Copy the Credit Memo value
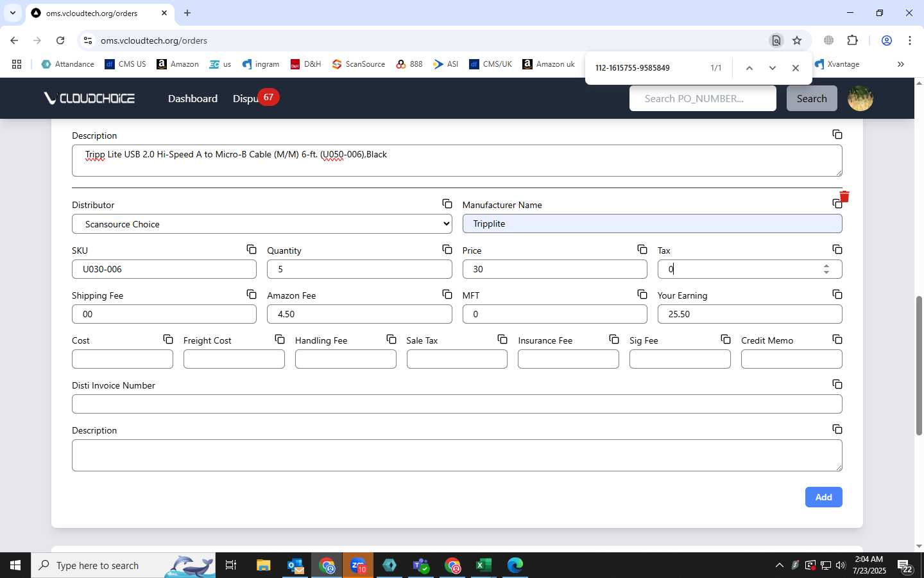Screen dimensions: 924x578 point(837,339)
